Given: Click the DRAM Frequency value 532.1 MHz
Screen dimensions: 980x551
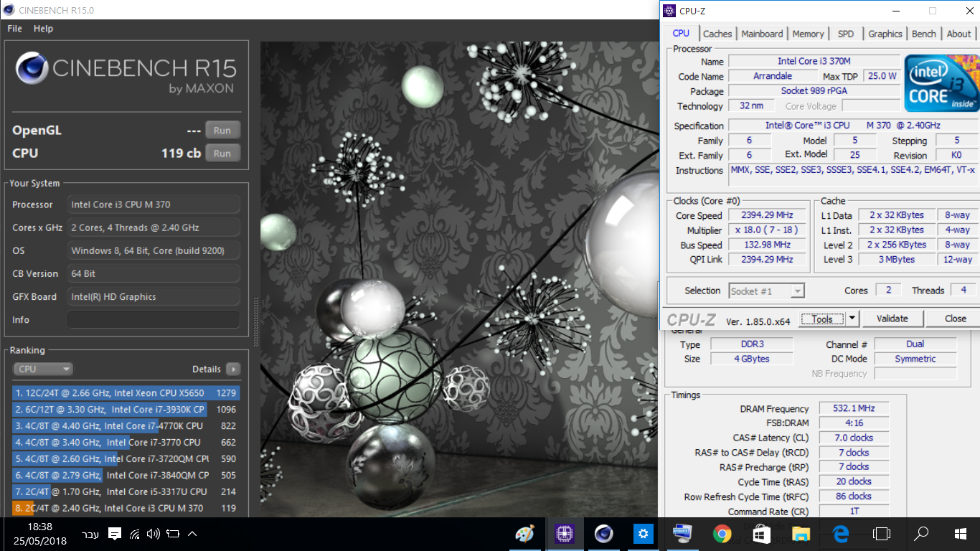Looking at the screenshot, I should click(x=853, y=408).
